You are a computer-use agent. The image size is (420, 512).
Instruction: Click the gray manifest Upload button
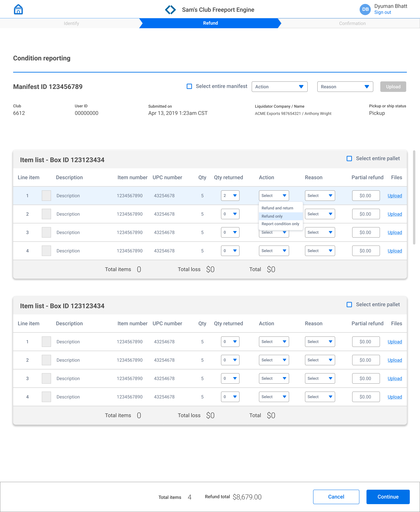(x=393, y=87)
